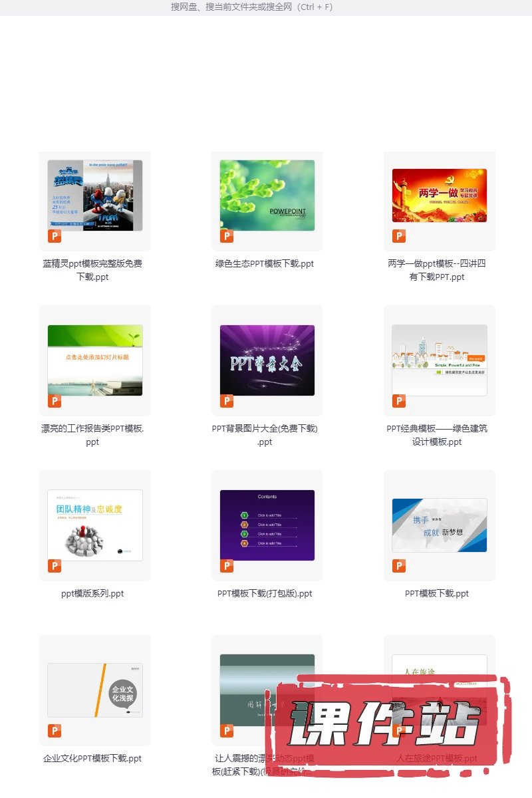Click the PowerPoint icon on 蓝精灵 file
The image size is (532, 798).
pyautogui.click(x=55, y=236)
